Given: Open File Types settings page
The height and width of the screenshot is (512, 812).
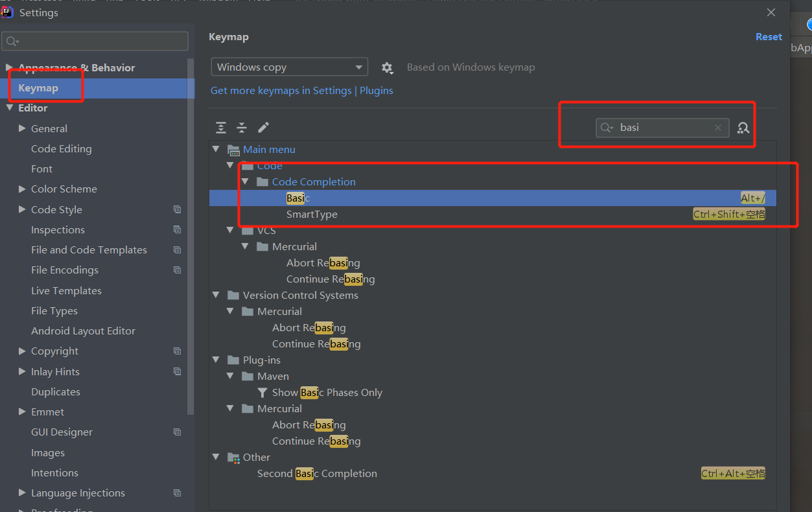Looking at the screenshot, I should coord(54,311).
